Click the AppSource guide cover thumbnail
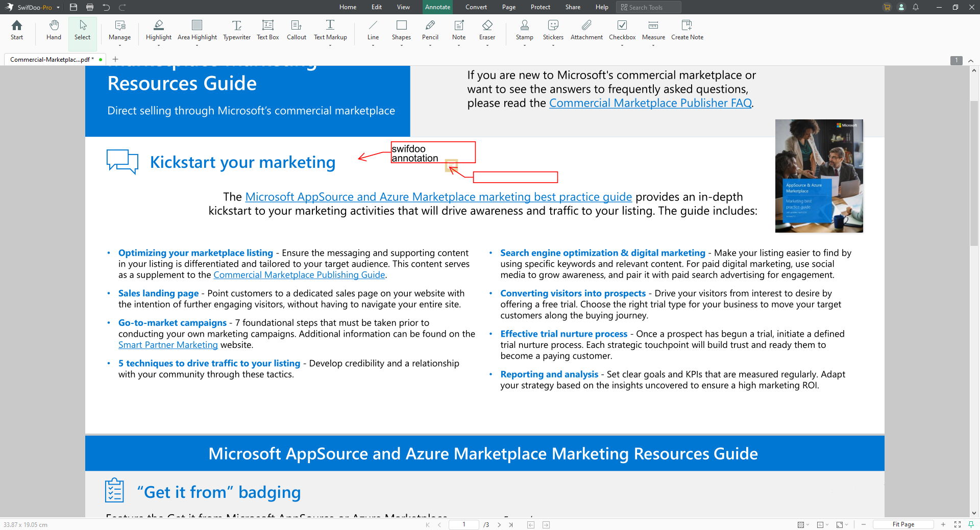980x530 pixels. pos(819,176)
